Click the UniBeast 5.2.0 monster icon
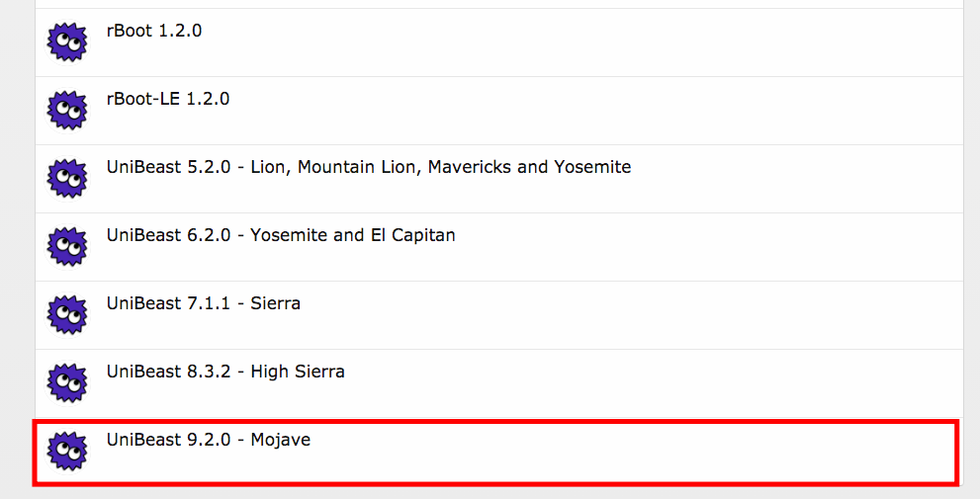 click(67, 179)
